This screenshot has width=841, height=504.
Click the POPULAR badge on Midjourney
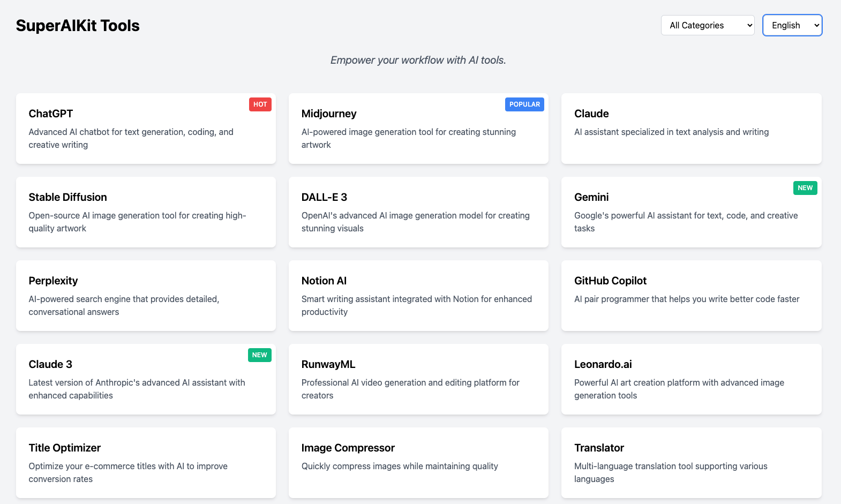point(524,104)
